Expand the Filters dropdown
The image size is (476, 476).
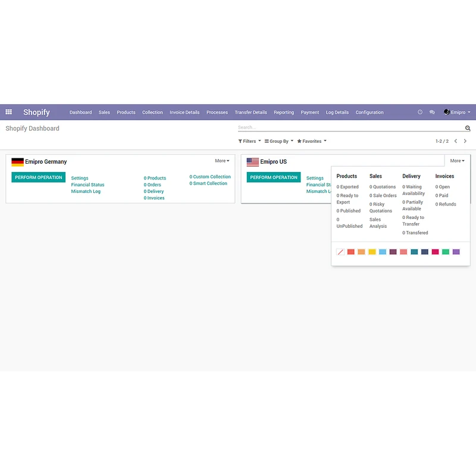pos(249,141)
